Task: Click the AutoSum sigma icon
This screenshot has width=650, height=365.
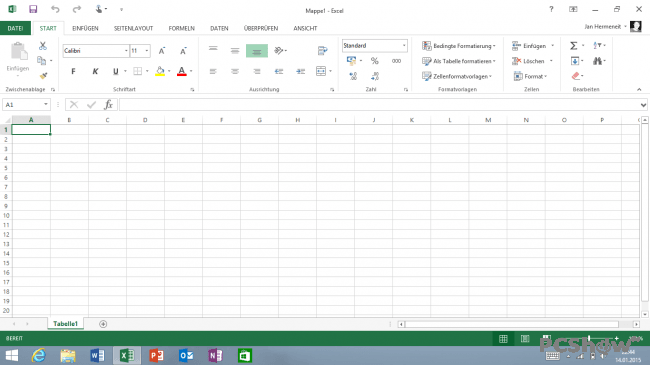Action: pyautogui.click(x=574, y=46)
